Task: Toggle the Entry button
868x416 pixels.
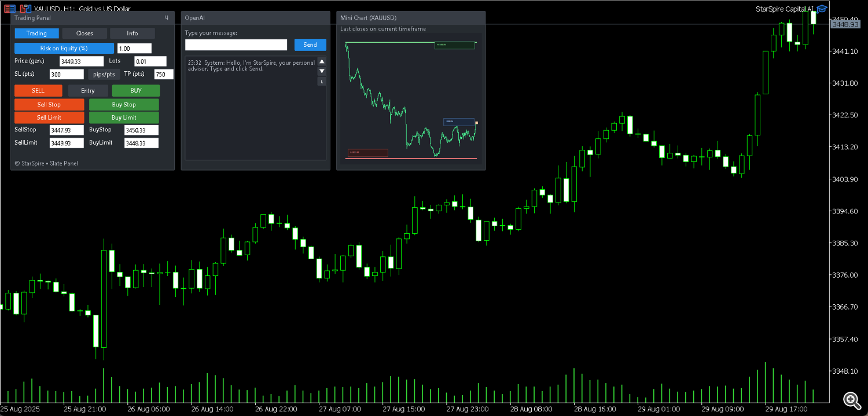Action: pos(88,91)
